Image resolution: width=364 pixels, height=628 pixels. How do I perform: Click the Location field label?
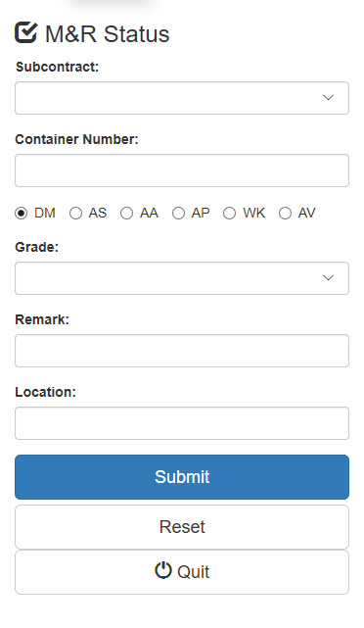click(46, 392)
